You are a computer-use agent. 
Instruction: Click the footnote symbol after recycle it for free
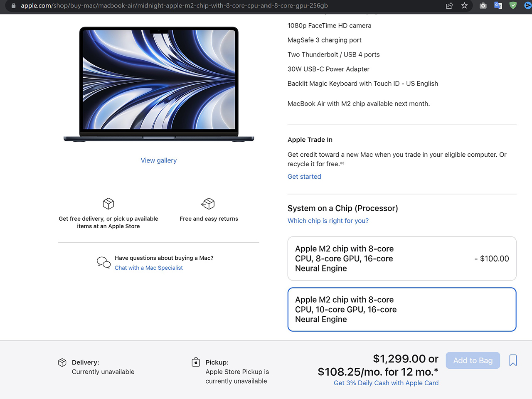point(342,163)
